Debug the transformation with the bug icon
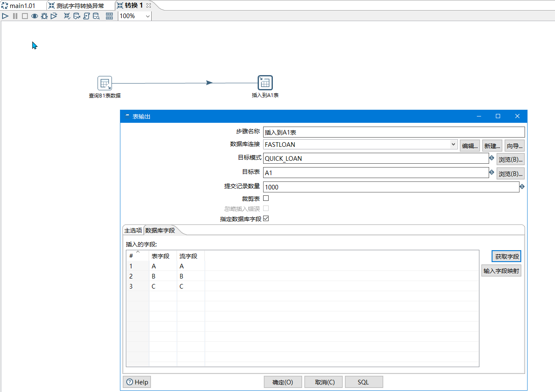 (44, 16)
